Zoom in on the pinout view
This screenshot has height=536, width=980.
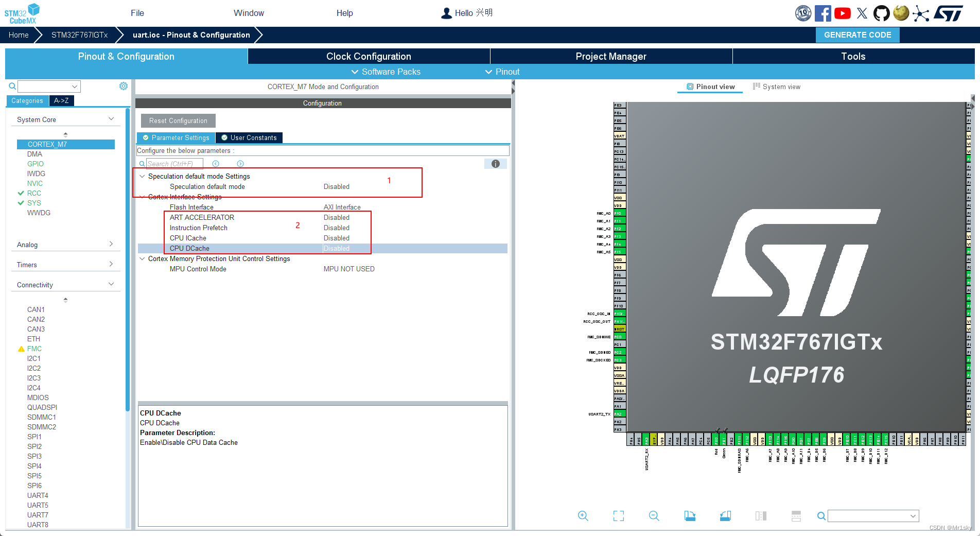582,515
